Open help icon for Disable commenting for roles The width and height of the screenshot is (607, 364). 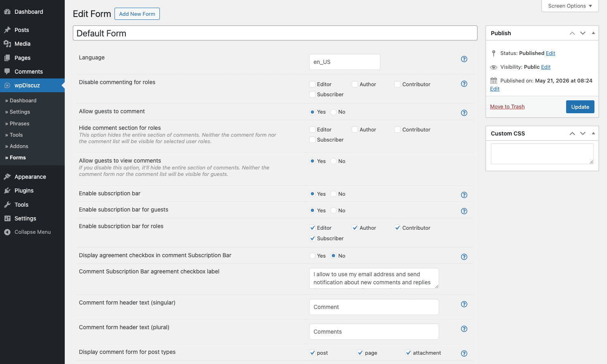coord(464,84)
